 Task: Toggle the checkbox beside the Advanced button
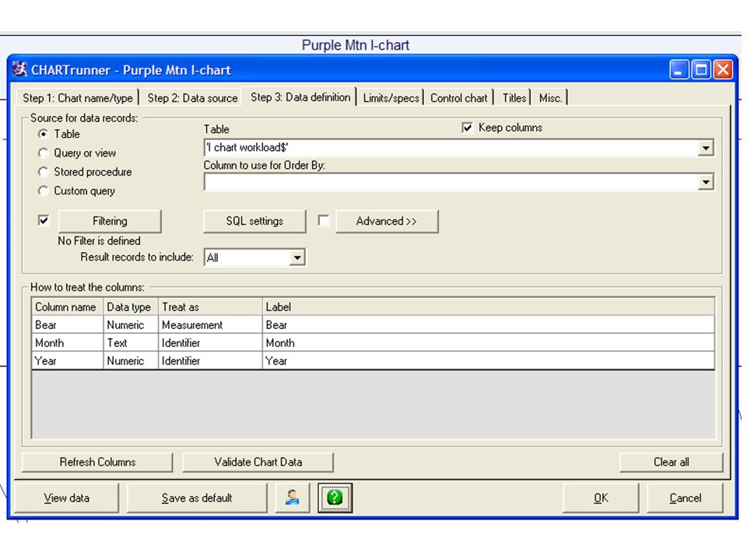(x=324, y=220)
